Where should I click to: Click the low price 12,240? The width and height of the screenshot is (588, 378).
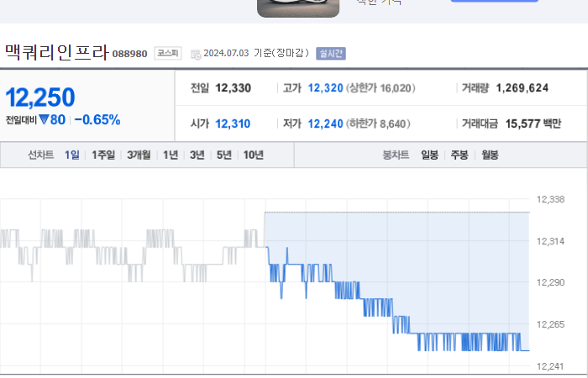[326, 123]
